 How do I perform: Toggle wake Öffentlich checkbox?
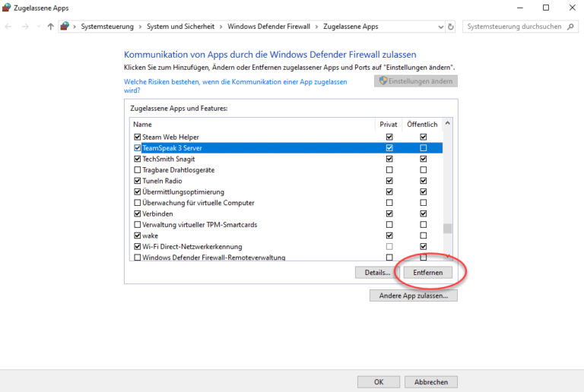pos(423,236)
